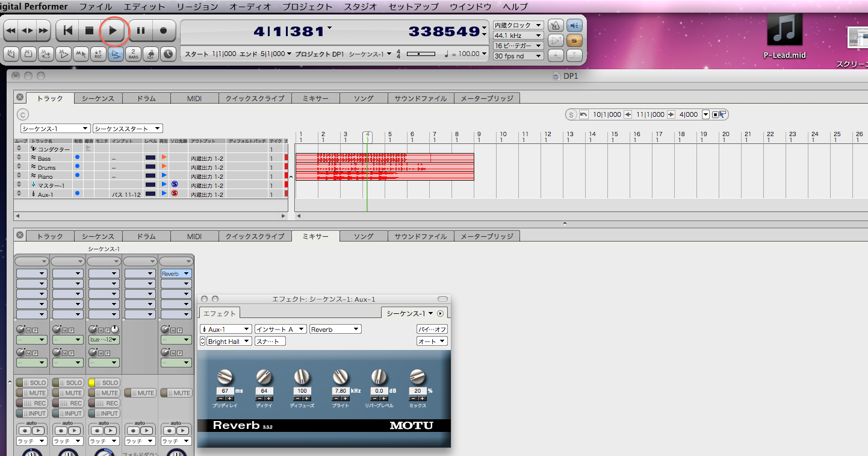The height and width of the screenshot is (456, 868).
Task: Open the オート dropdown in the effect window
Action: click(x=433, y=342)
